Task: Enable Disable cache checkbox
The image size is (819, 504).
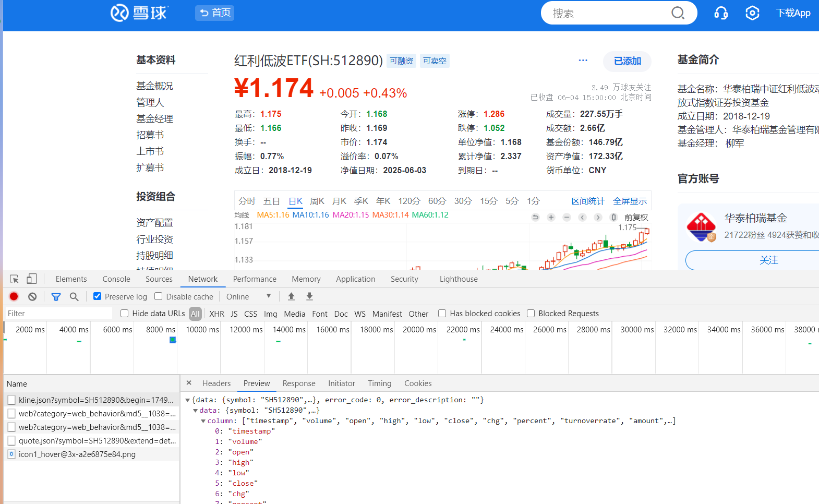Action: click(x=159, y=296)
